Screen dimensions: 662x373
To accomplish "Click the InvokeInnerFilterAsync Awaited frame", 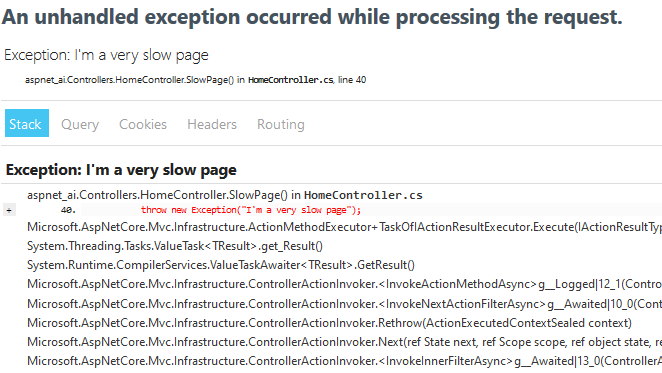I will 344,361.
